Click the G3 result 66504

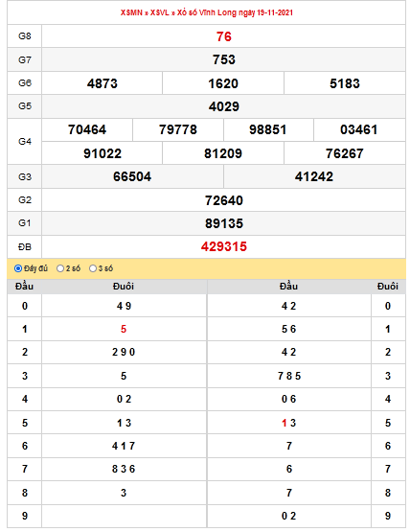pos(132,176)
